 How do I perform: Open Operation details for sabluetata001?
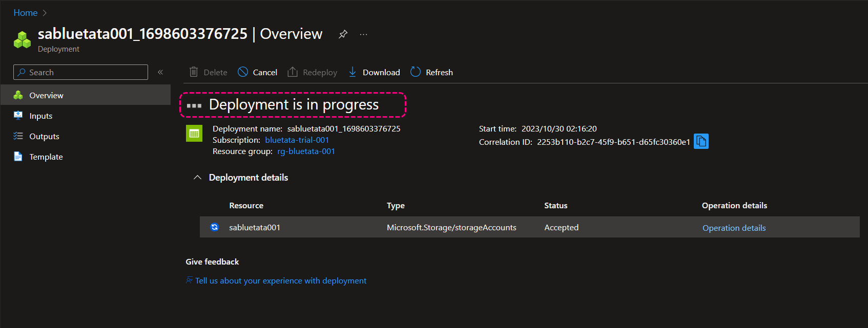734,228
